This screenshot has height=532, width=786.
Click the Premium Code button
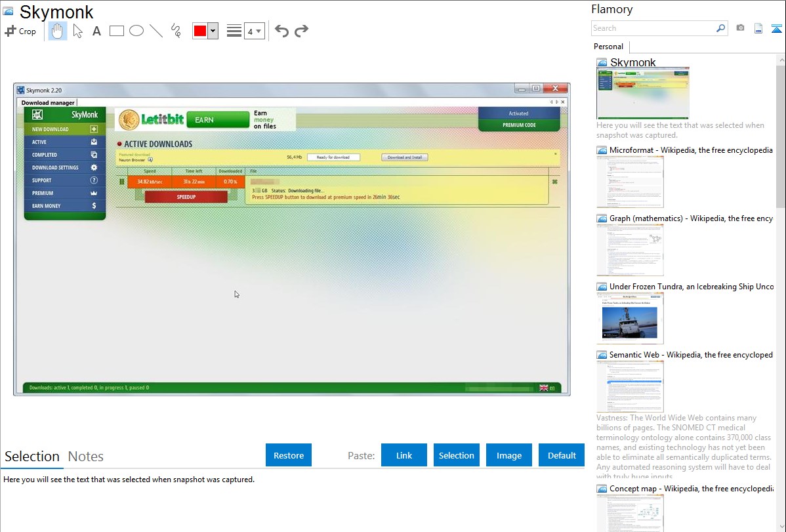tap(519, 125)
